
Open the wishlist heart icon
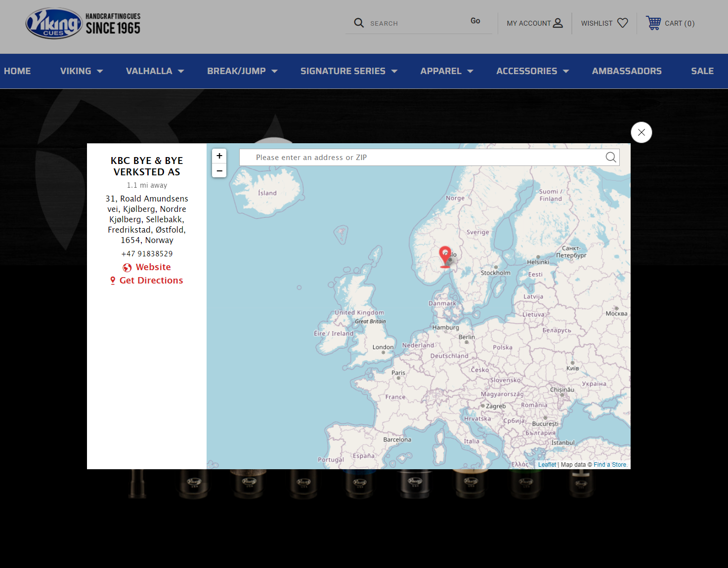coord(623,23)
